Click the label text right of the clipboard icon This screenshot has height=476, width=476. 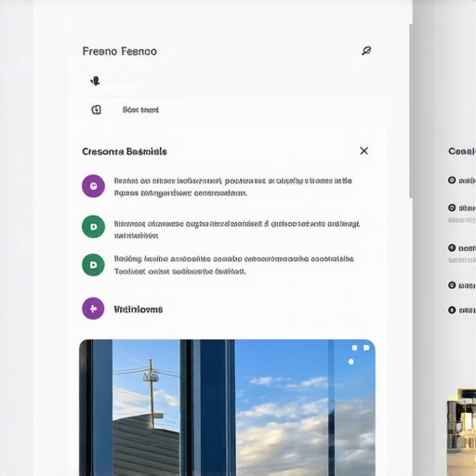pyautogui.click(x=140, y=110)
